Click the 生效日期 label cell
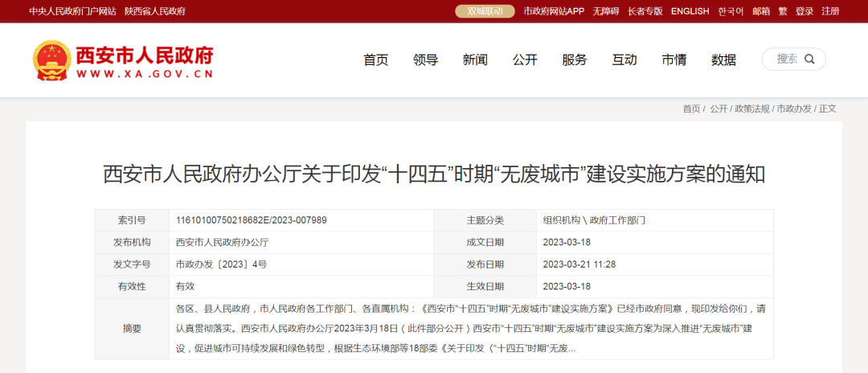 pyautogui.click(x=485, y=287)
